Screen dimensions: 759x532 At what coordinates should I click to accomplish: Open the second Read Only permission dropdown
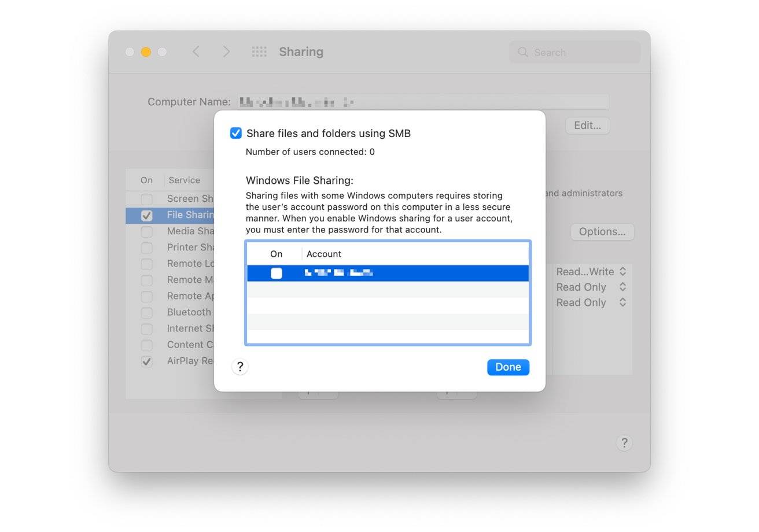591,303
